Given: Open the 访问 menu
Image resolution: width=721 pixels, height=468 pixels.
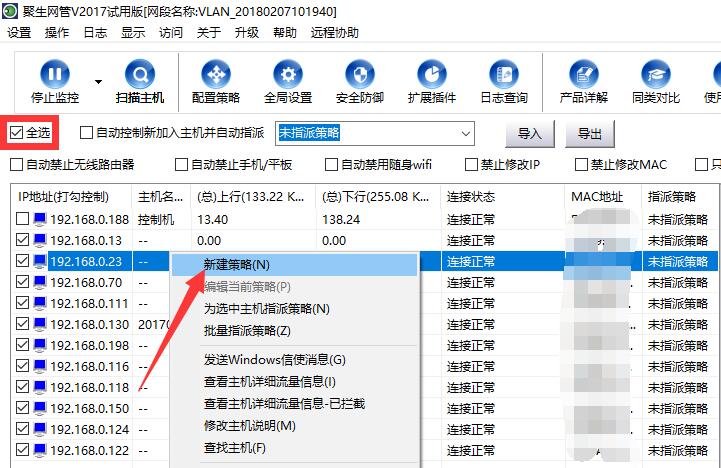Looking at the screenshot, I should [x=171, y=33].
